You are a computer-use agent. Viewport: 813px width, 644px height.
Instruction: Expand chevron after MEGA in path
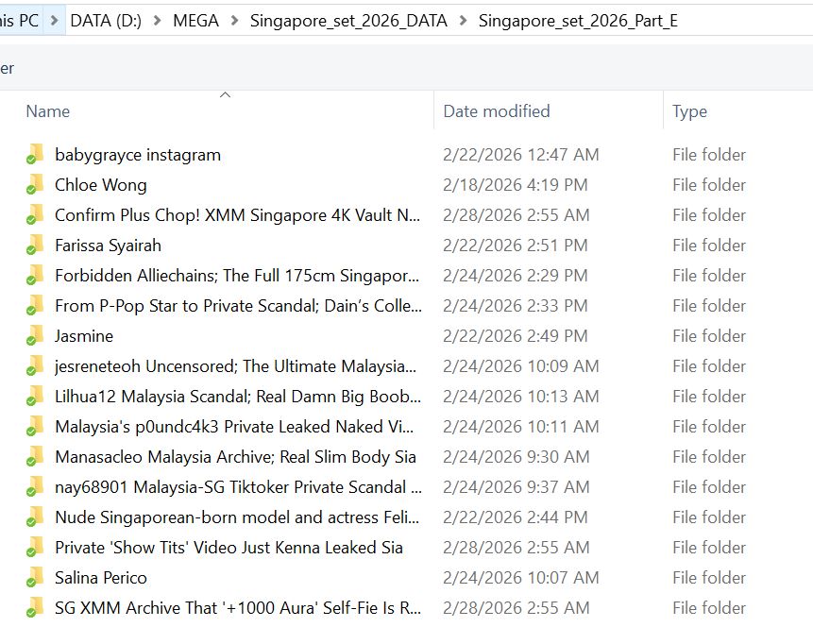tap(234, 21)
